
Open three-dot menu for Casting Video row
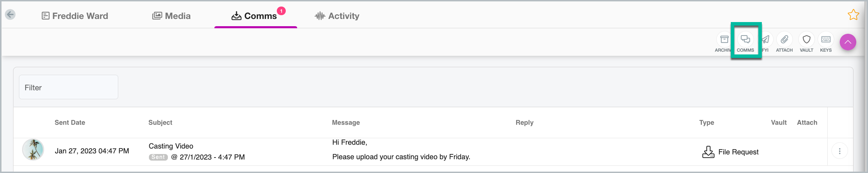coord(839,151)
